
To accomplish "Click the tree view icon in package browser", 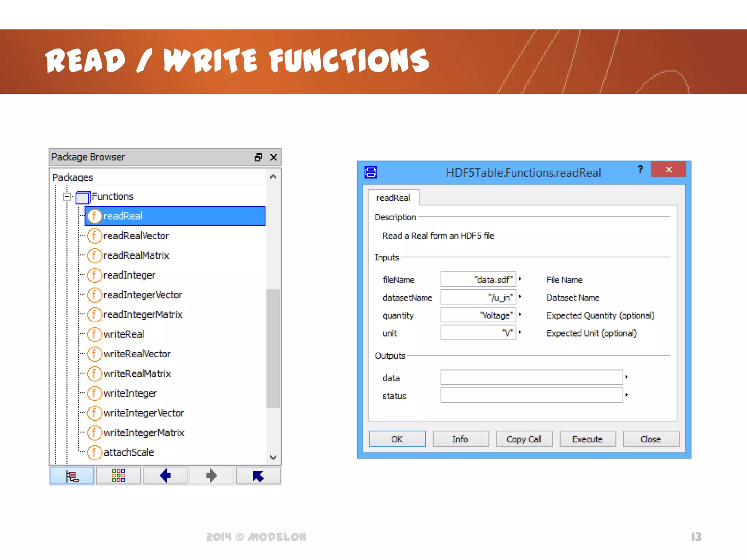I will (72, 476).
